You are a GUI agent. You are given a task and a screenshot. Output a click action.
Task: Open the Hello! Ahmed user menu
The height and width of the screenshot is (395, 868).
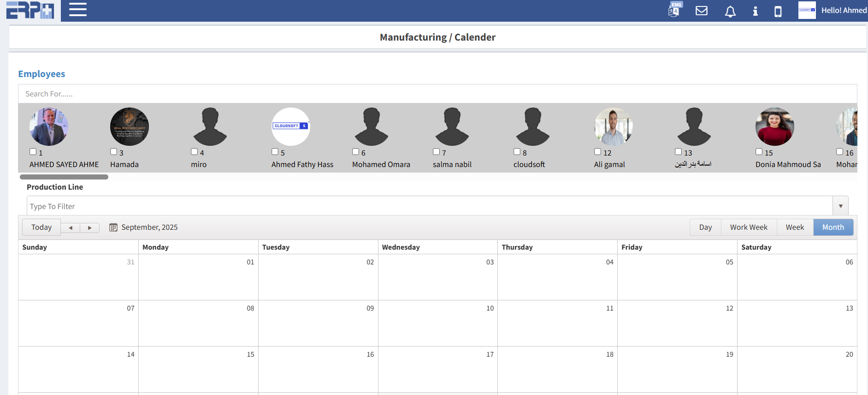pyautogui.click(x=843, y=10)
